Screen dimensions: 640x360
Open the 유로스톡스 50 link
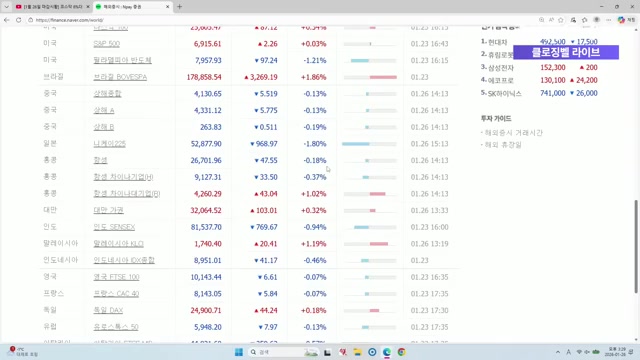[x=116, y=327]
